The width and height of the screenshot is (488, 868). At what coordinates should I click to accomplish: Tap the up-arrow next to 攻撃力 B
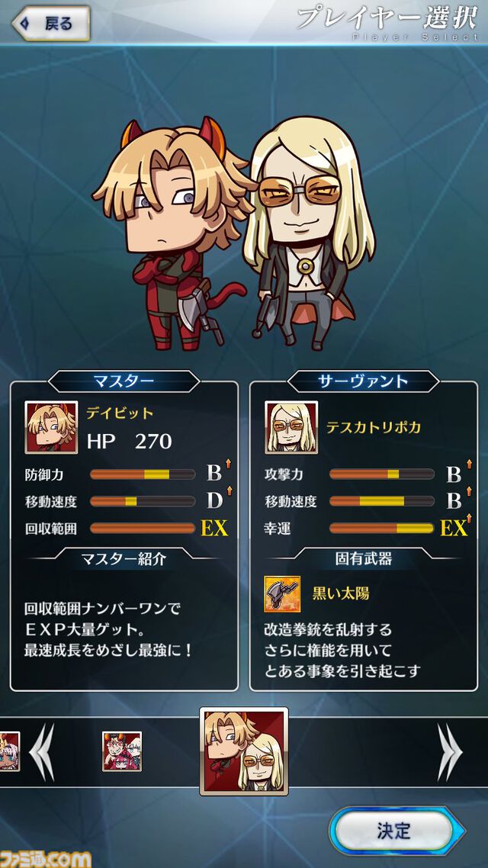click(x=469, y=463)
